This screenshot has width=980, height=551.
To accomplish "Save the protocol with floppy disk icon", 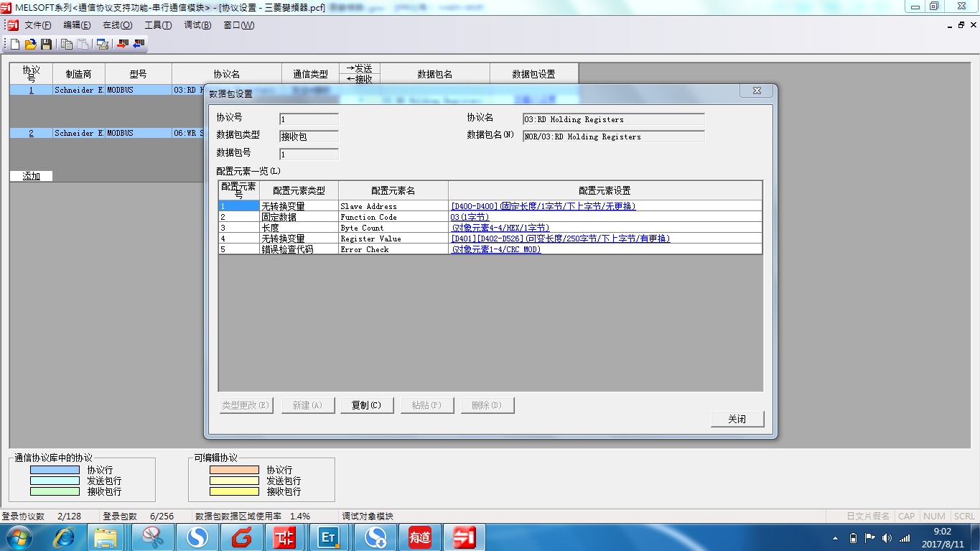I will [46, 45].
